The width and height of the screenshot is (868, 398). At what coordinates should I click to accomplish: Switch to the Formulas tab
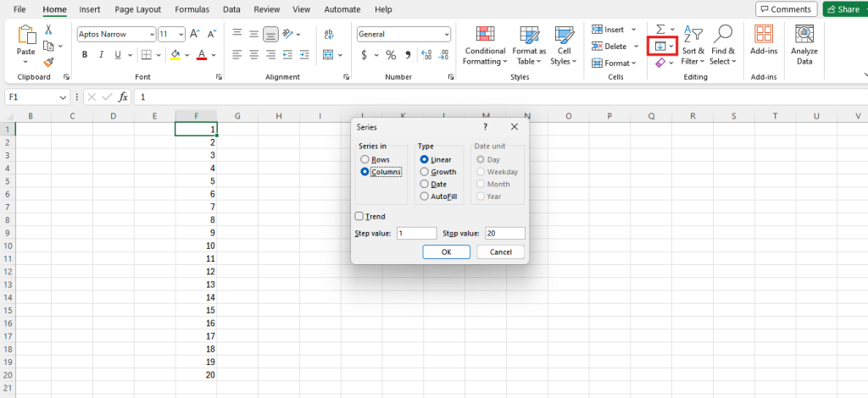[x=192, y=9]
